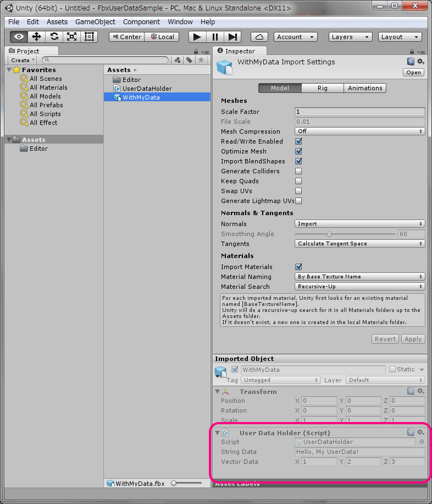The image size is (432, 504).
Task: Click the Apply button
Action: point(413,339)
